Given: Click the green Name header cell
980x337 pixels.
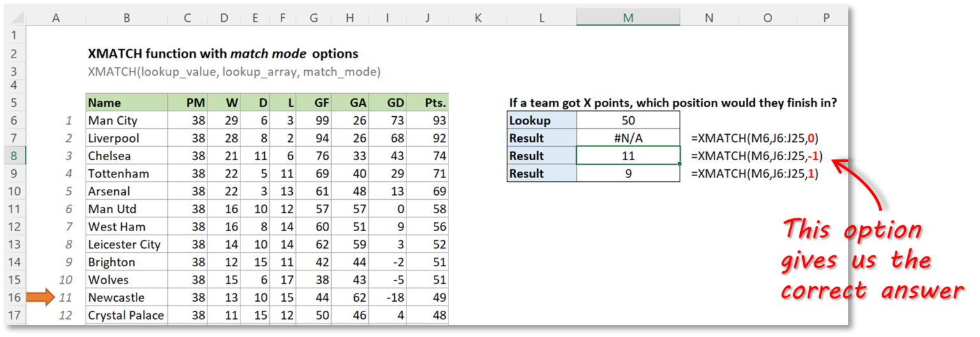Looking at the screenshot, I should pos(126,103).
